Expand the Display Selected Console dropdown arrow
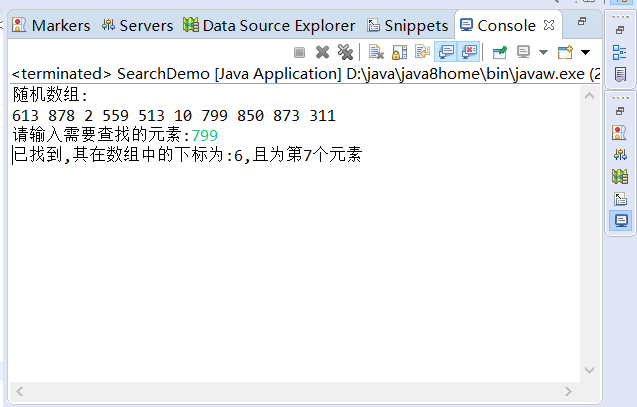The image size is (637, 407). pyautogui.click(x=543, y=52)
